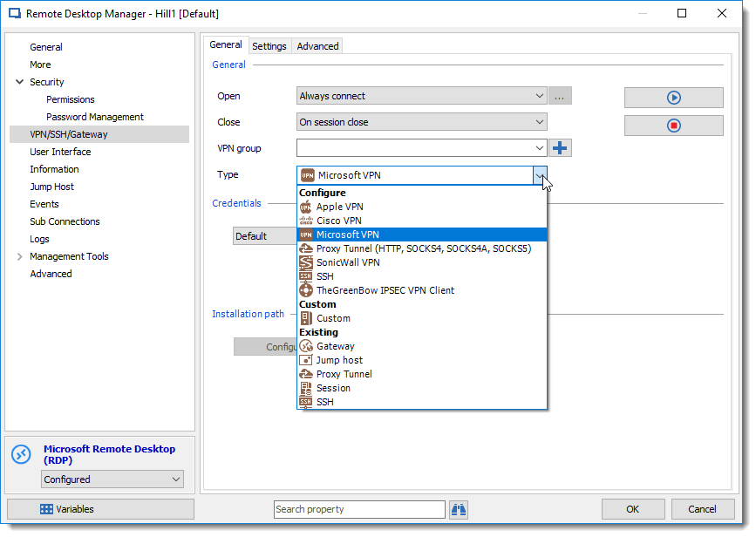Click inside the Search property field

pos(359,509)
